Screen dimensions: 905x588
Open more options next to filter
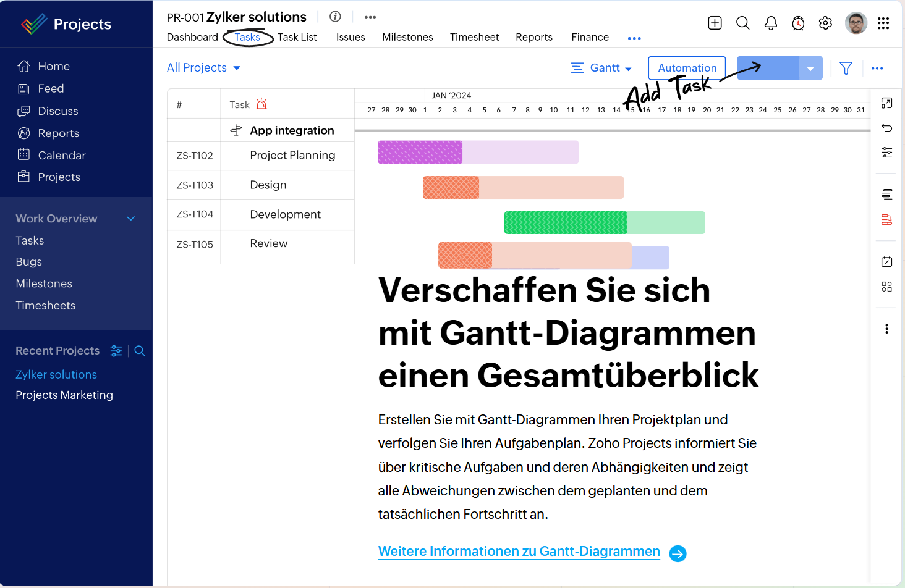click(877, 69)
